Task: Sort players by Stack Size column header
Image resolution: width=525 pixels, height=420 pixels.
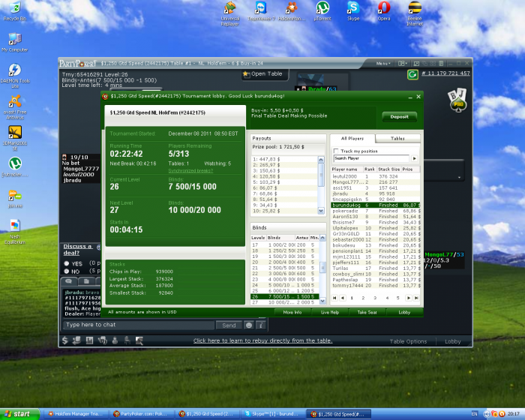Action: pos(388,169)
